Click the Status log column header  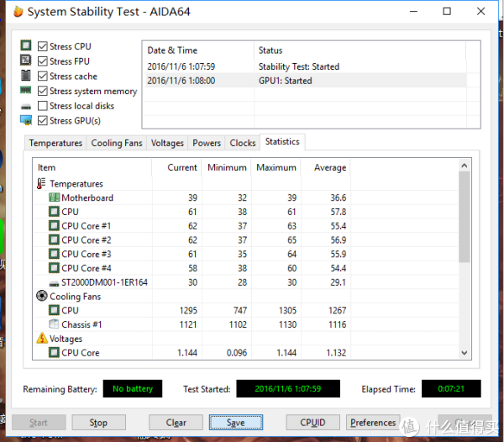[360, 50]
